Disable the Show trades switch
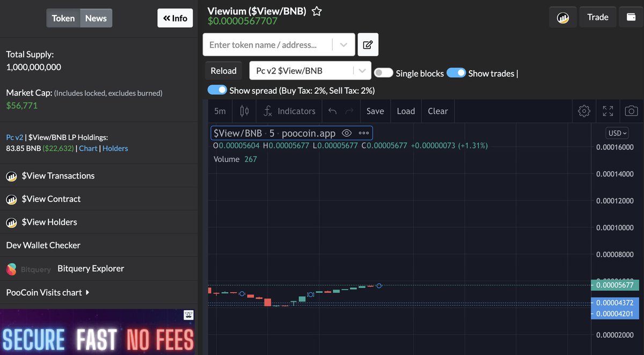This screenshot has height=355, width=644. [x=456, y=73]
